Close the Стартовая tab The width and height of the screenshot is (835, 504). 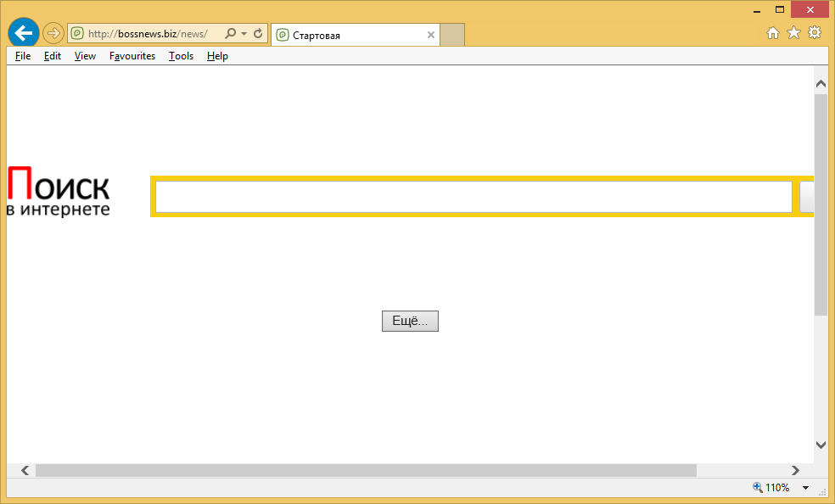(430, 36)
